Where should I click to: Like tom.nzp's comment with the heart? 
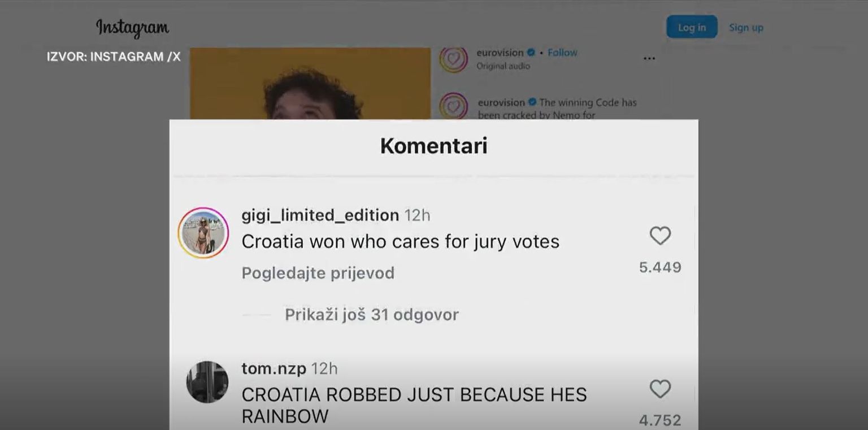(659, 389)
